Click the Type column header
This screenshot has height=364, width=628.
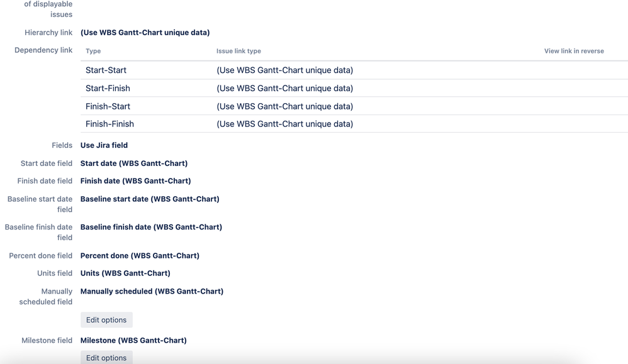click(x=93, y=51)
